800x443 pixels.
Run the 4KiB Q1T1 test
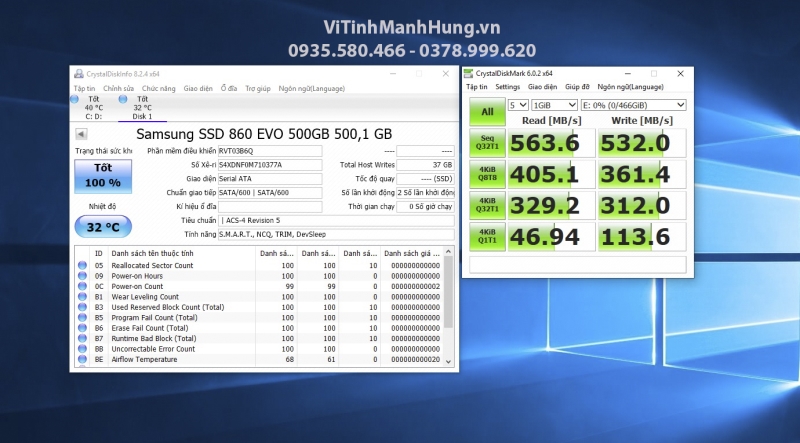pyautogui.click(x=487, y=236)
